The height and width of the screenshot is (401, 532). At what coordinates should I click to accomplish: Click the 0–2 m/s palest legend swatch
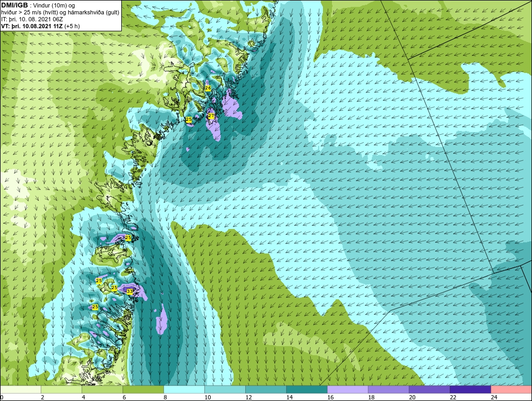21,389
